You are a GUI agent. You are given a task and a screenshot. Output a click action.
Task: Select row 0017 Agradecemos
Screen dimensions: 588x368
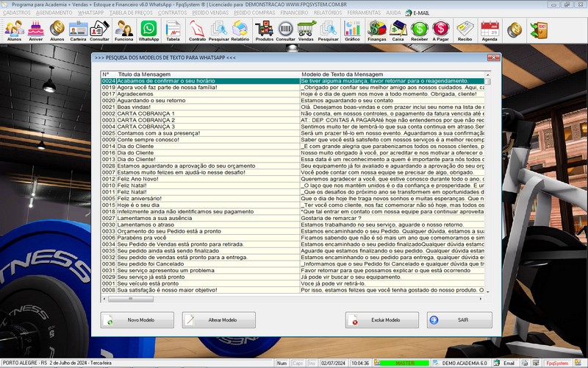(x=293, y=94)
